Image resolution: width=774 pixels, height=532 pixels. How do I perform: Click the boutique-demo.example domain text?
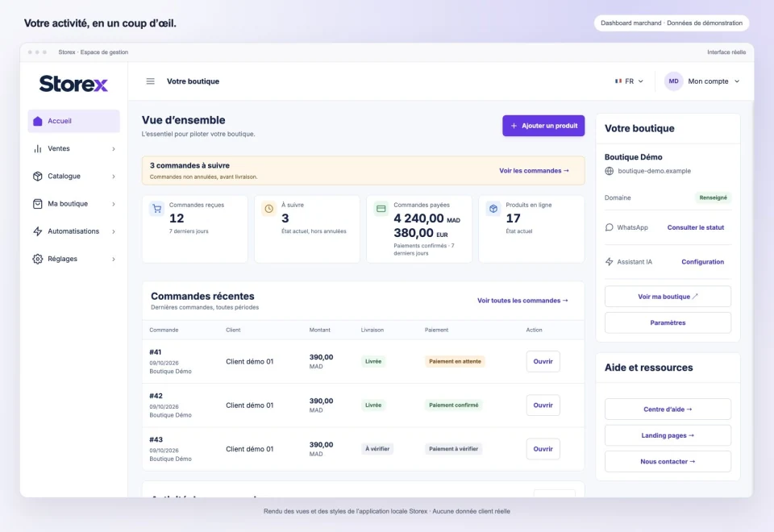click(x=654, y=171)
